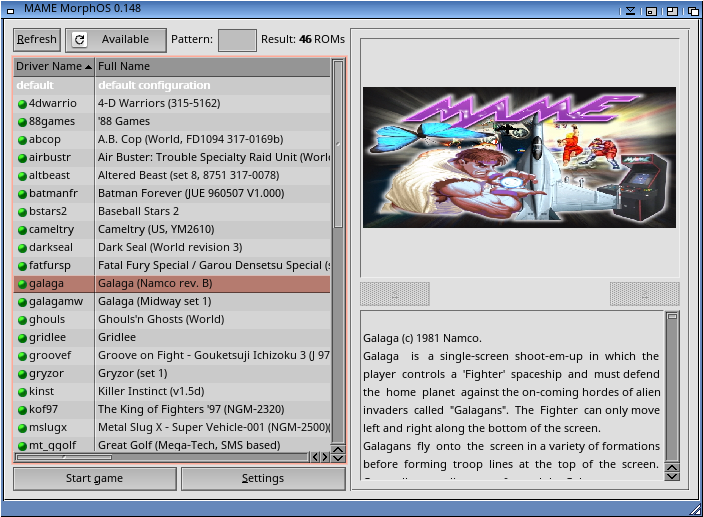Click in the Pattern search field

click(237, 40)
